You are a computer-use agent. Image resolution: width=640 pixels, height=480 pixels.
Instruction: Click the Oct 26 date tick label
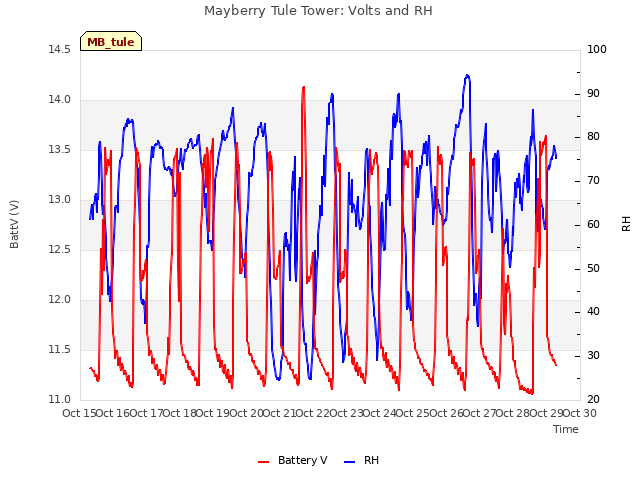pyautogui.click(x=446, y=413)
